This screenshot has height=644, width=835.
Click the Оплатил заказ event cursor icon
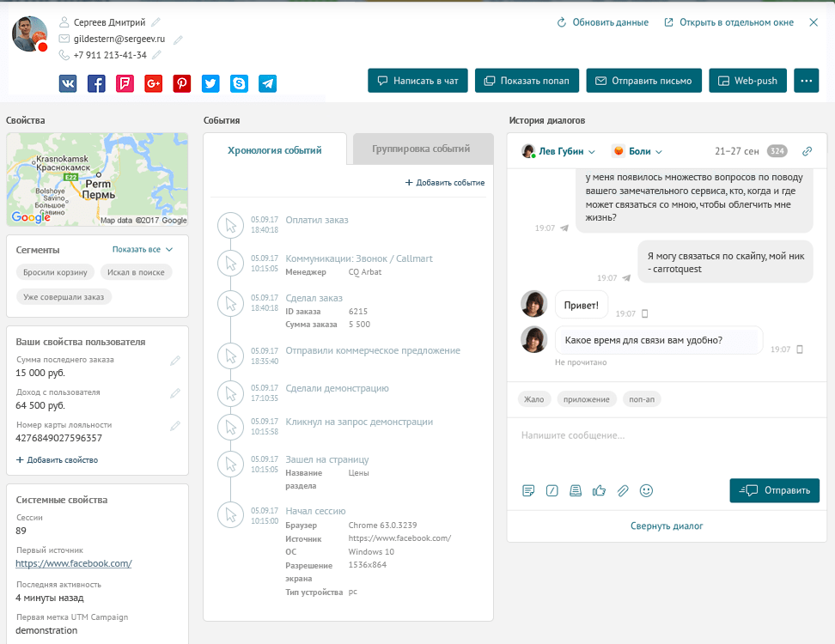230,225
